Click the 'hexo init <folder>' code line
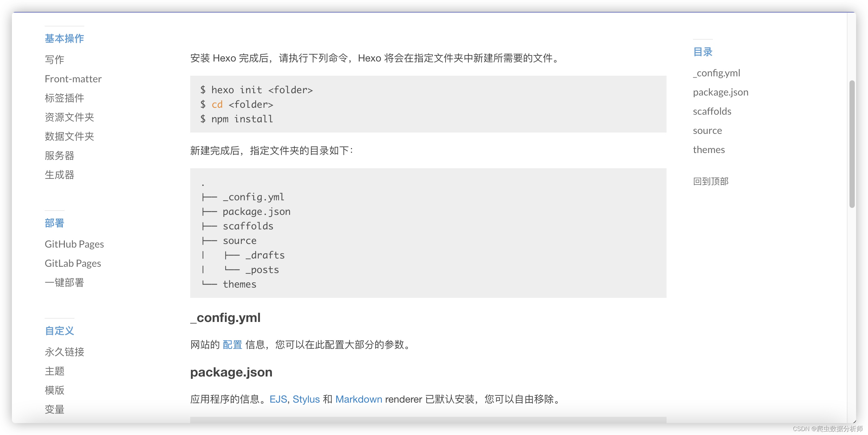Viewport: 868px width, 435px height. coord(256,90)
